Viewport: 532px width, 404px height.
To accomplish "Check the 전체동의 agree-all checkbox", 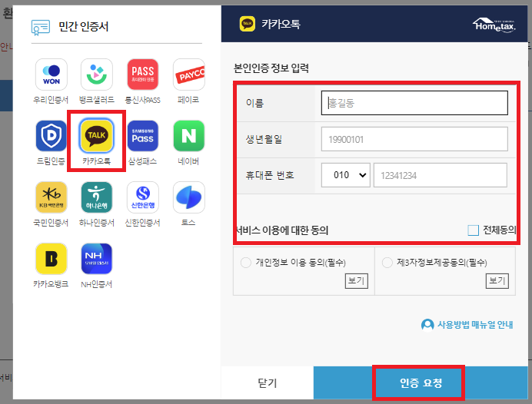I will point(473,230).
